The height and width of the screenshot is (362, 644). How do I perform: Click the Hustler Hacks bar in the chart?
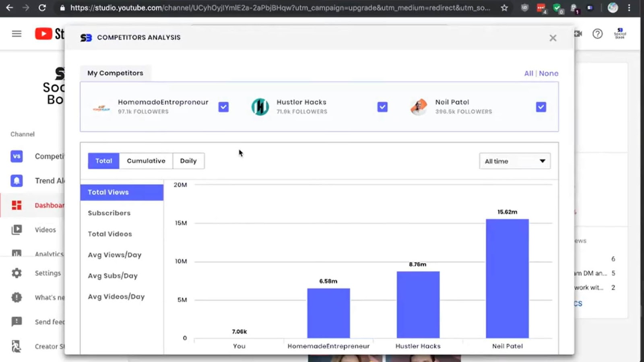tap(418, 304)
